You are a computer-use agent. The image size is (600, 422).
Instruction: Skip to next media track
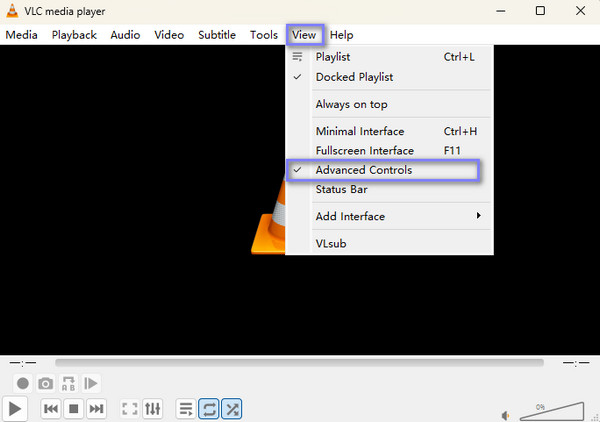coord(96,409)
